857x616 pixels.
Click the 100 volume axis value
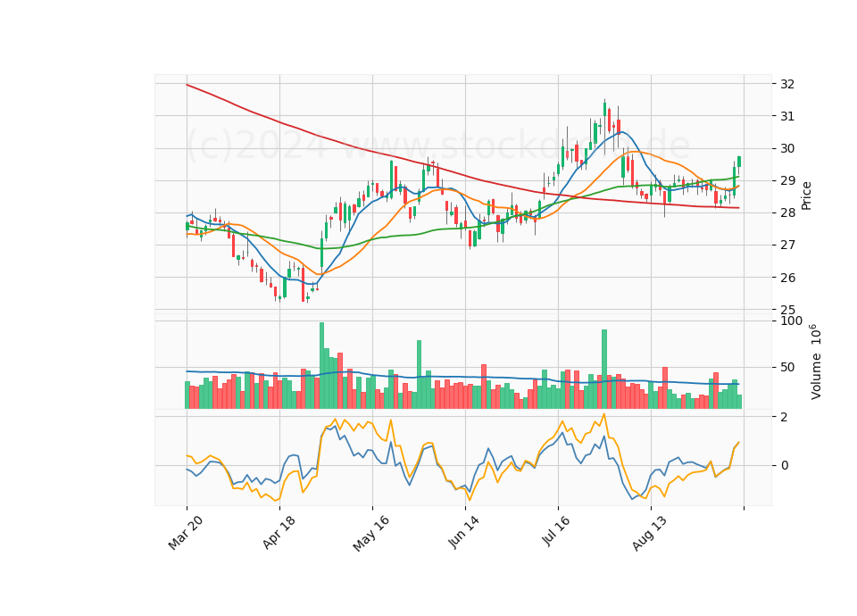coord(792,320)
